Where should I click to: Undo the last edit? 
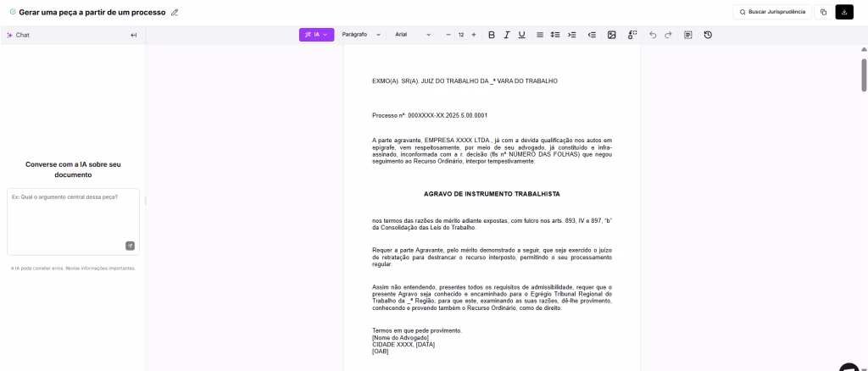tap(653, 35)
